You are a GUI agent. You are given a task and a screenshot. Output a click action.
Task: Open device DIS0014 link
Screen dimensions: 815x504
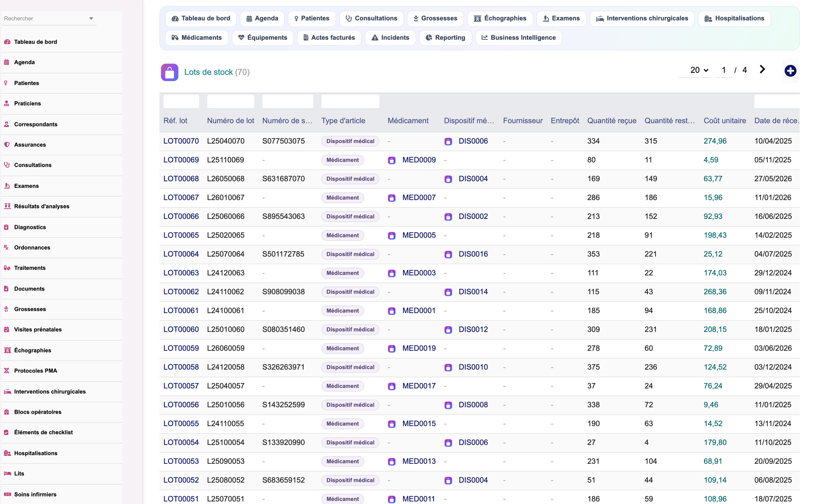coord(473,292)
